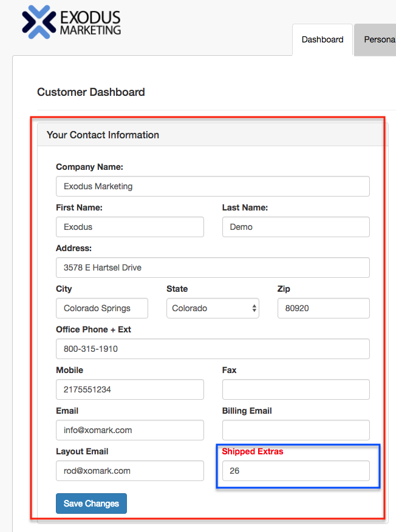Click the Billing Email label

click(x=247, y=411)
